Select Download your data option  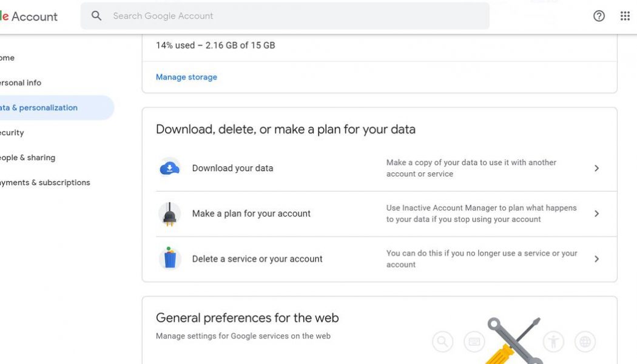(x=233, y=167)
